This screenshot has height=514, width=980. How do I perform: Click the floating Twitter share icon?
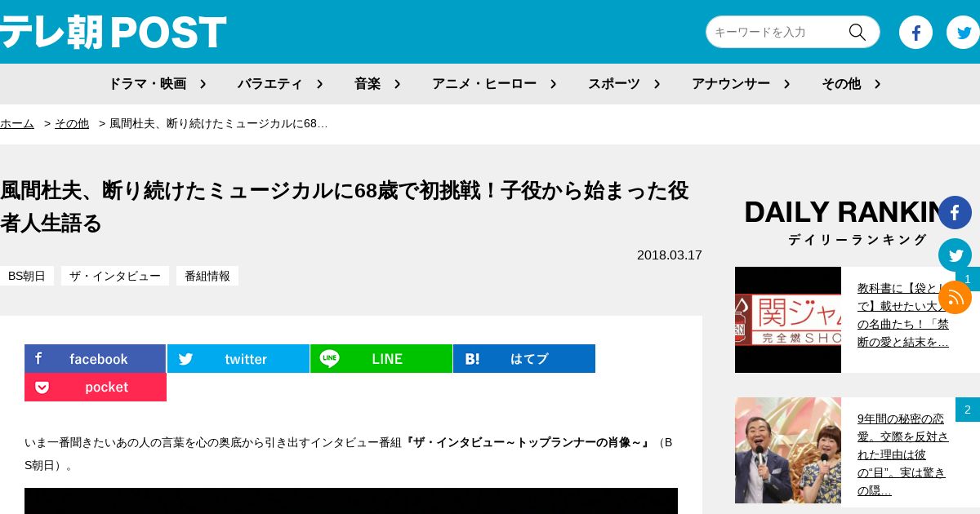955,255
